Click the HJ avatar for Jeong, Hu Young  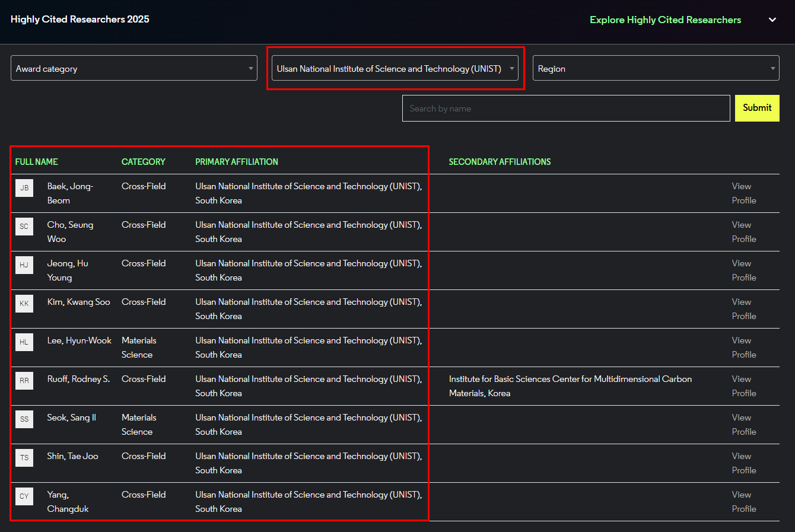click(24, 265)
